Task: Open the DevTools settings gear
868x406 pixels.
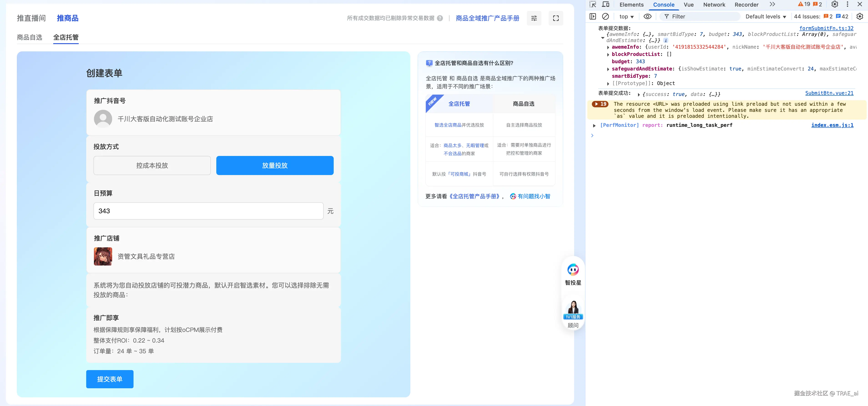Action: click(835, 4)
